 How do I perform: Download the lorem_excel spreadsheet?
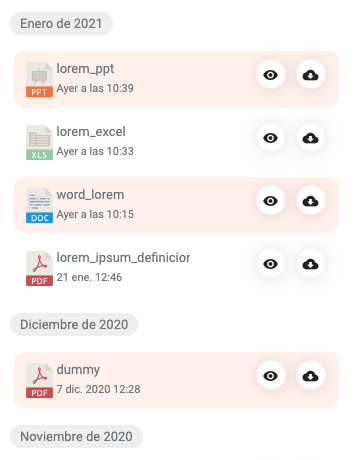[x=311, y=138]
